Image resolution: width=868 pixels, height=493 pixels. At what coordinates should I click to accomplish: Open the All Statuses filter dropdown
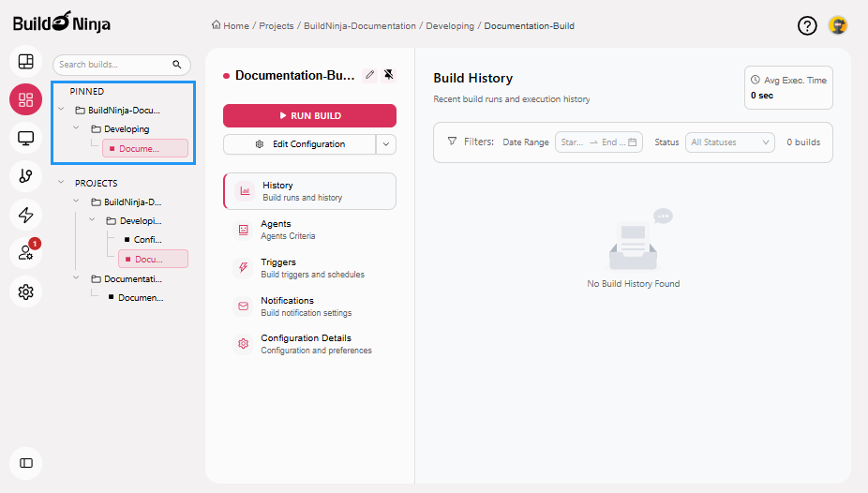point(730,142)
